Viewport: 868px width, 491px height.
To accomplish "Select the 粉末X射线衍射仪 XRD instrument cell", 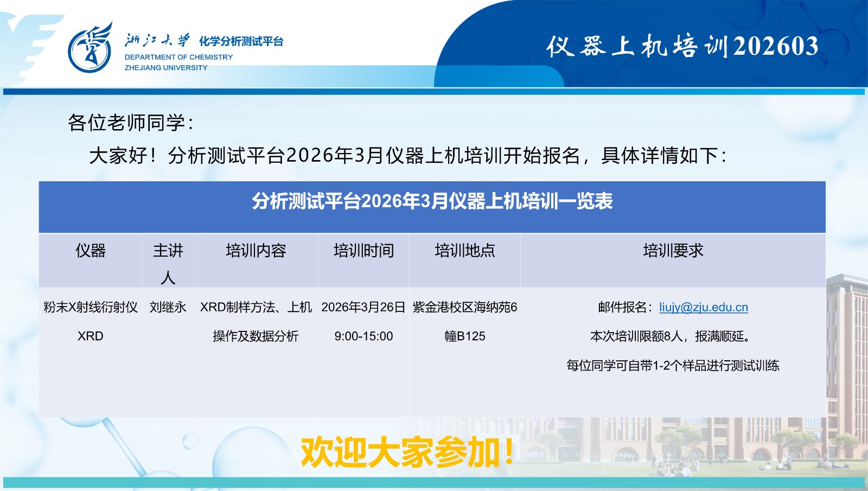I will click(x=91, y=320).
